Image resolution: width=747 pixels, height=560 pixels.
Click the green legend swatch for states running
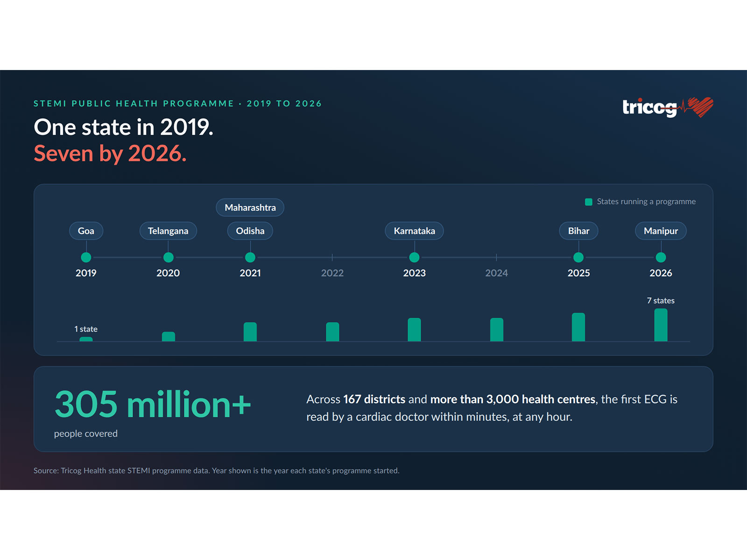click(x=589, y=202)
